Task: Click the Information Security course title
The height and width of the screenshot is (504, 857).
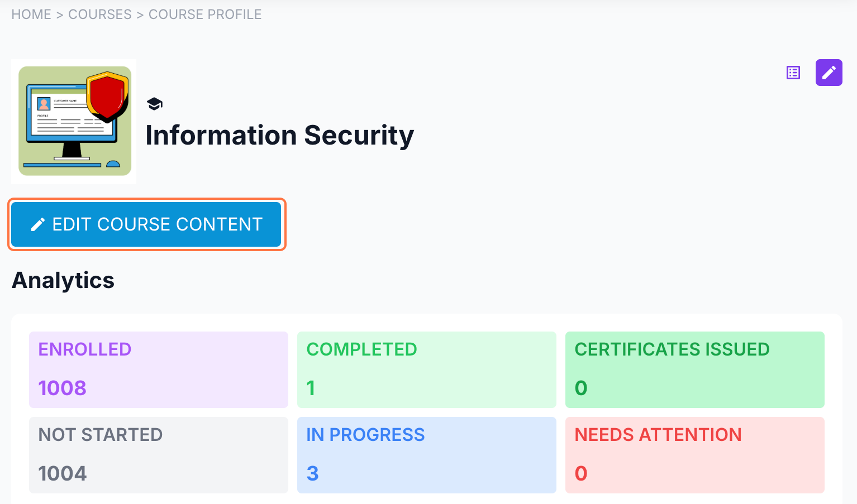Action: coord(279,136)
